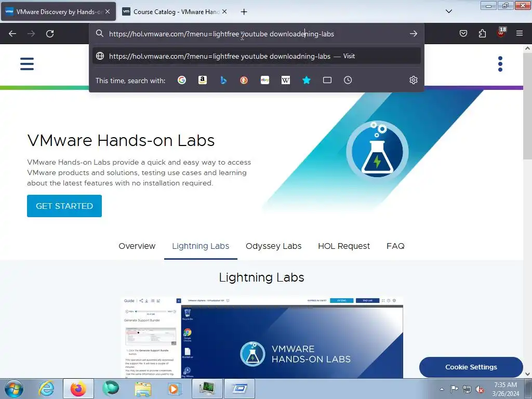Click the GET STARTED button

(x=64, y=206)
